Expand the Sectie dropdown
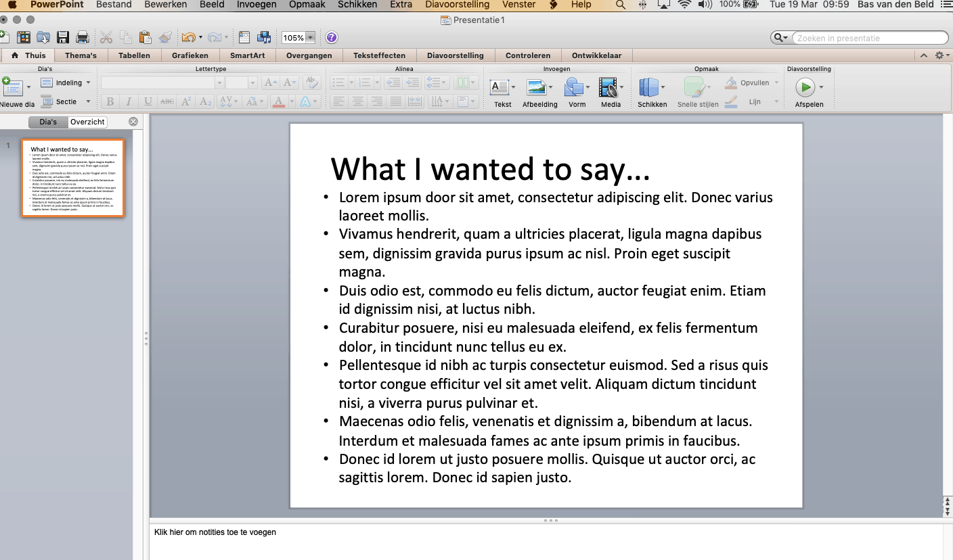 [x=66, y=101]
